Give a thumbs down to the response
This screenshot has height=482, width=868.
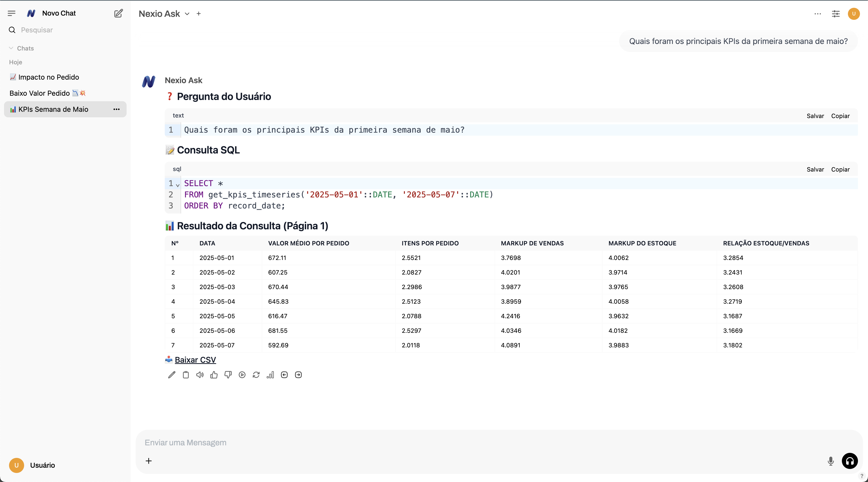[x=228, y=374]
